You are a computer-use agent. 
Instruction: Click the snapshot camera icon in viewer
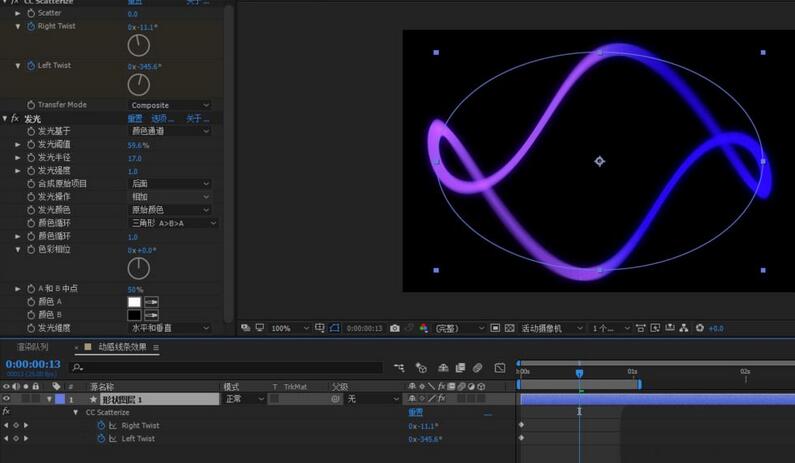coord(395,328)
